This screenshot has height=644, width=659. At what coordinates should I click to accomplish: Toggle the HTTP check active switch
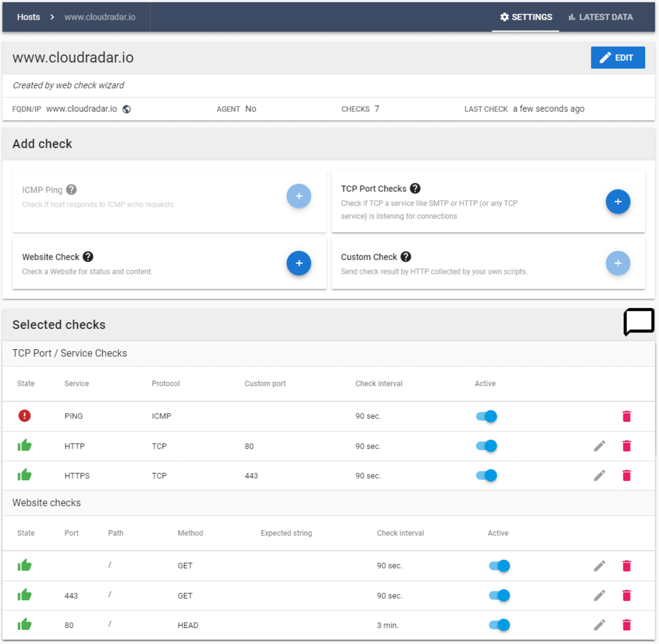[x=486, y=446]
